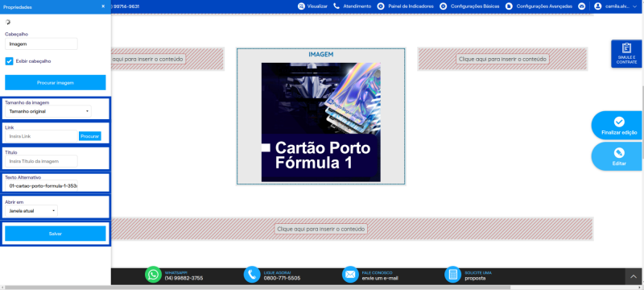The width and height of the screenshot is (644, 290).
Task: Click the Simule e Contrate clipboard button
Action: pyautogui.click(x=626, y=54)
